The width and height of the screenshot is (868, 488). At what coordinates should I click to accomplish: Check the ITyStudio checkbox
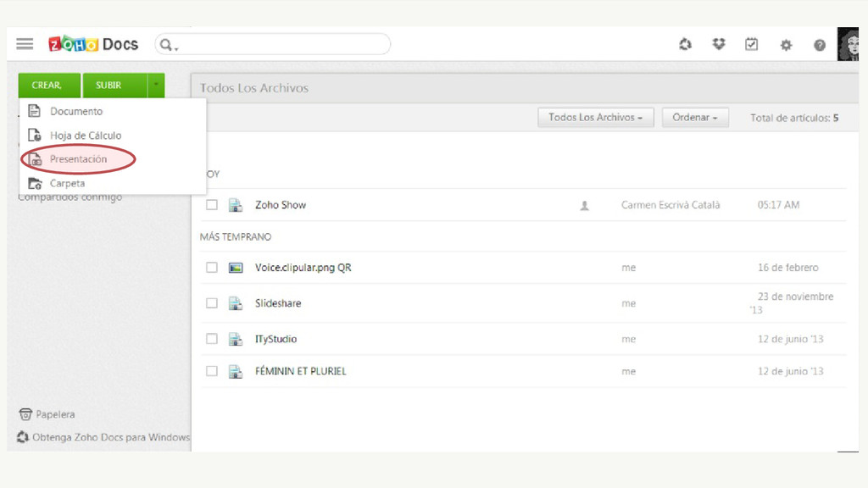pos(211,339)
